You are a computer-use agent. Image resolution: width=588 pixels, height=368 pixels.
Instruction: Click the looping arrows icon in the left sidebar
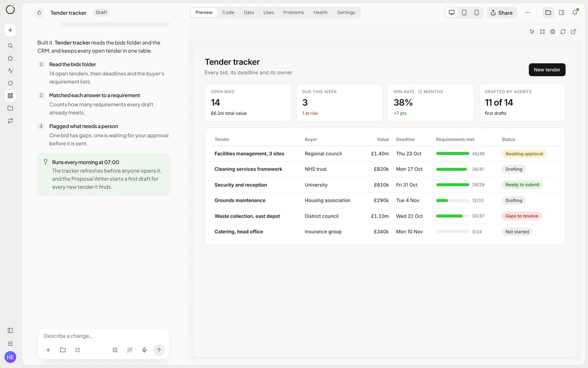(10, 121)
